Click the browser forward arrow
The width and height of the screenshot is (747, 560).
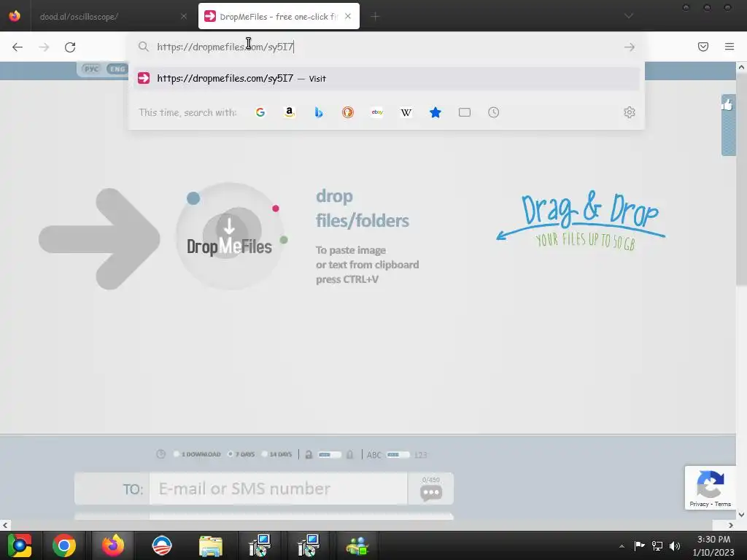(44, 47)
